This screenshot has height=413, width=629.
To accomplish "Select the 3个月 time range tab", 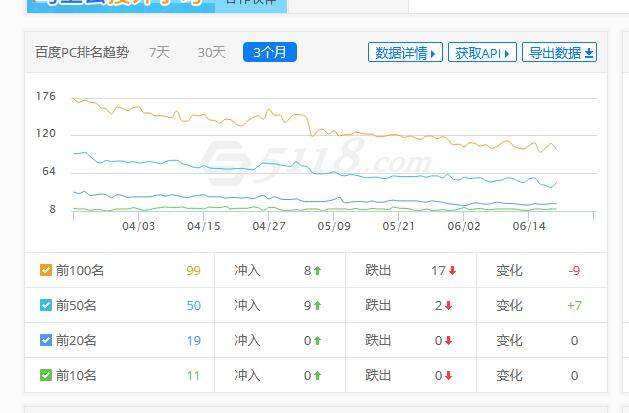I will click(270, 52).
